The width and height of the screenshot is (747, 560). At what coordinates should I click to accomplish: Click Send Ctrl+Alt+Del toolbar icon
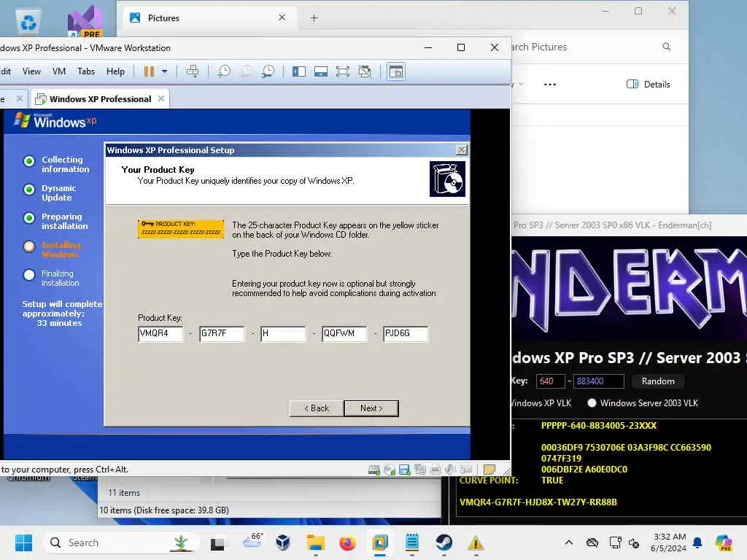coord(193,71)
